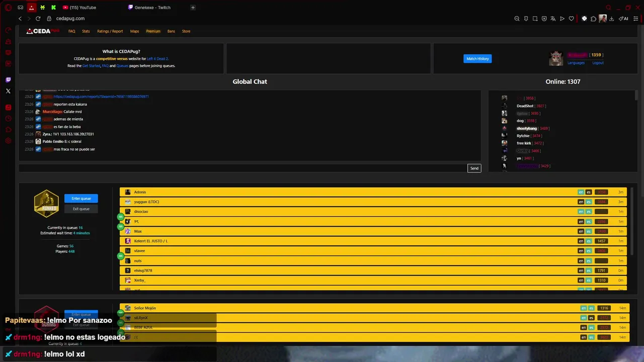Take a snapshot with the capture icon

(x=535, y=19)
